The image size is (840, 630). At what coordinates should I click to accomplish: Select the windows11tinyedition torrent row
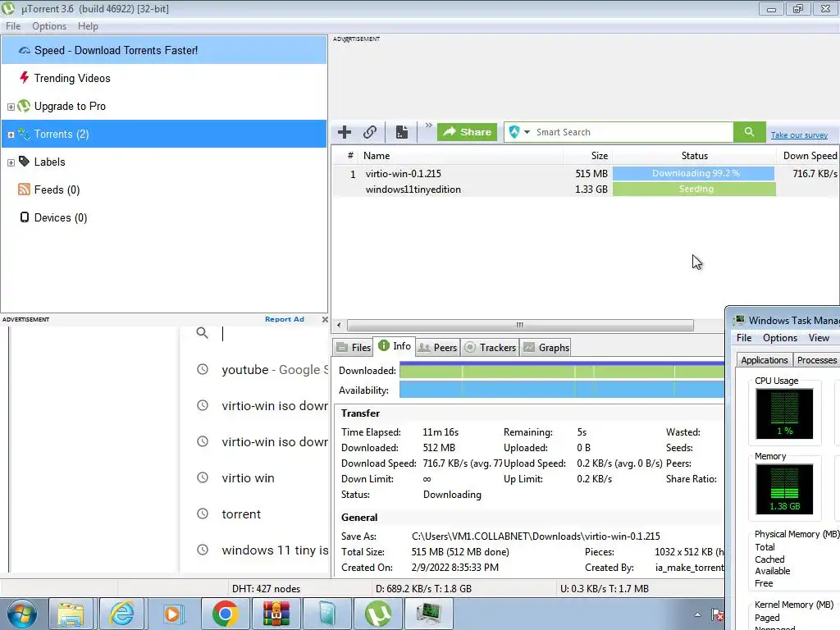click(585, 189)
